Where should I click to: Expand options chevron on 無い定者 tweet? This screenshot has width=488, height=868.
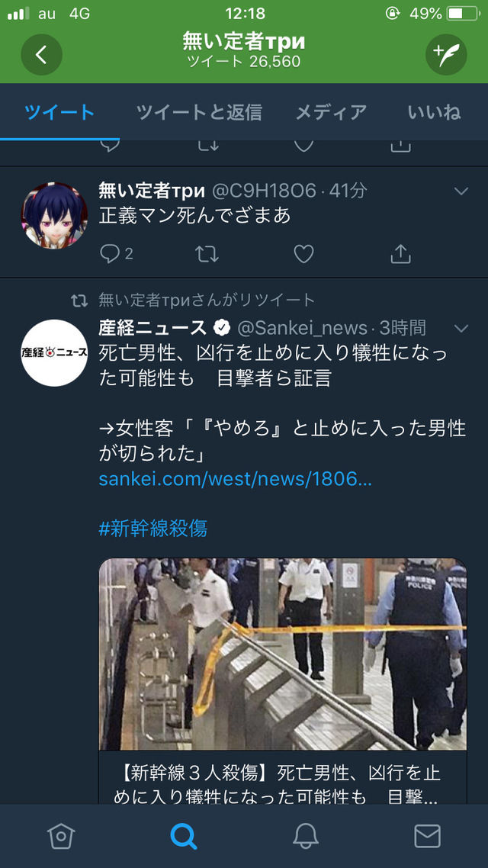(461, 191)
